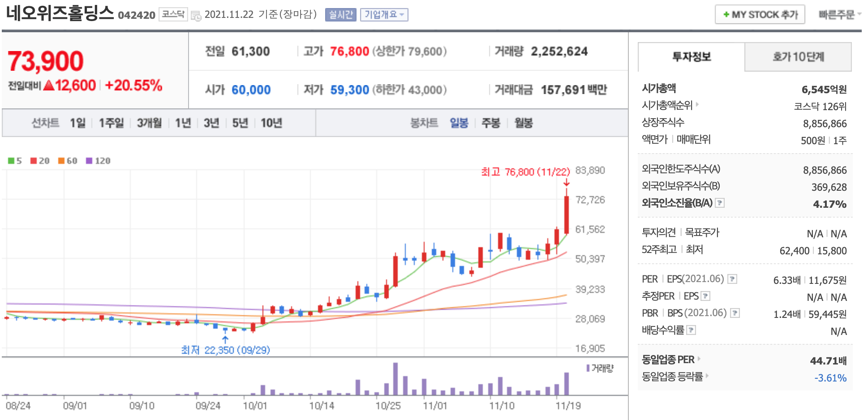Select the 5년 line chart period
The width and height of the screenshot is (868, 420).
[240, 123]
